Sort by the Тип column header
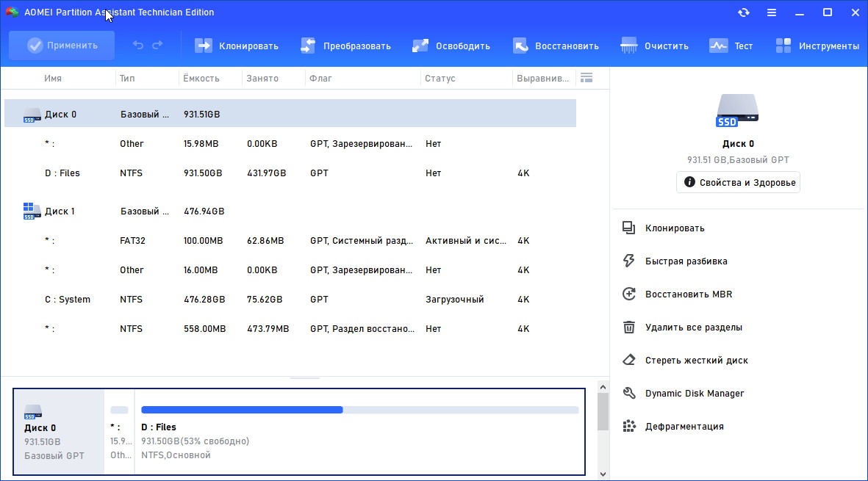The image size is (868, 481). click(127, 79)
